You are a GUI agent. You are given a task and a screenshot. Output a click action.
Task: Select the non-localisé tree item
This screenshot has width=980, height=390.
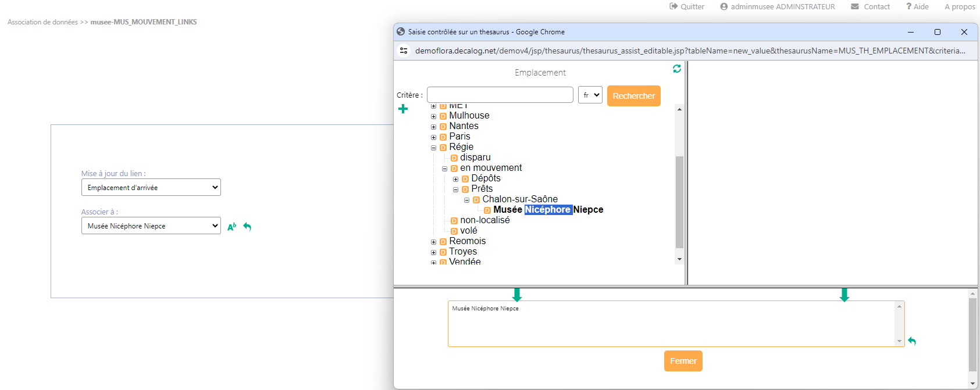coord(484,220)
